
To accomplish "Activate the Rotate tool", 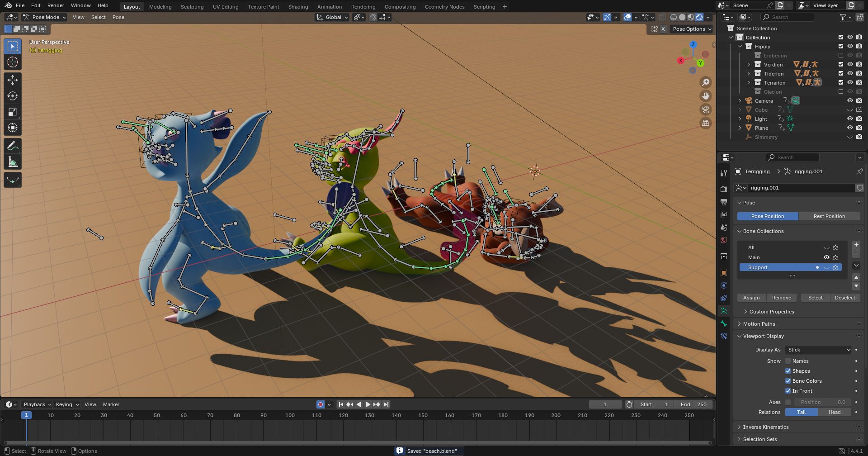I will pos(13,96).
